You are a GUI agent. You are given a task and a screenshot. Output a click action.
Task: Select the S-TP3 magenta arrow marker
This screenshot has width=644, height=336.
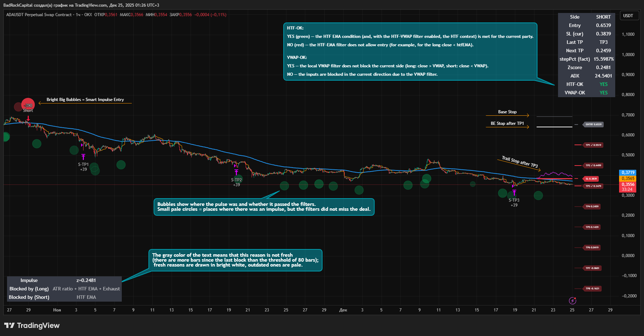514,193
